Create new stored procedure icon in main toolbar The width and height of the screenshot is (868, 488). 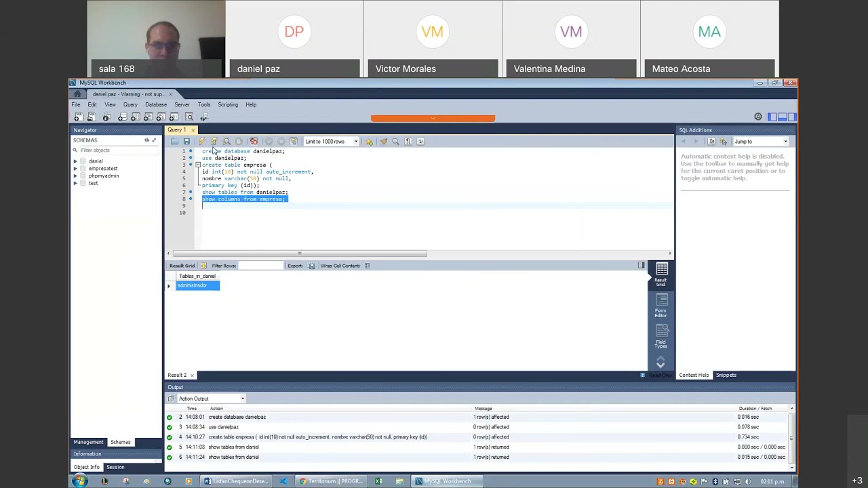(x=161, y=117)
